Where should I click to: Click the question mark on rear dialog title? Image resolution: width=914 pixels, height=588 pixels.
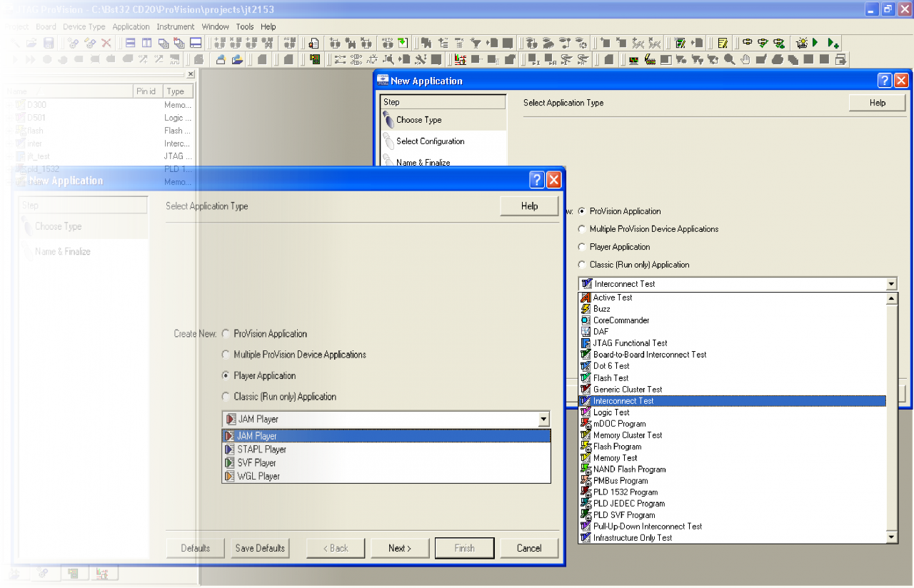tap(885, 81)
